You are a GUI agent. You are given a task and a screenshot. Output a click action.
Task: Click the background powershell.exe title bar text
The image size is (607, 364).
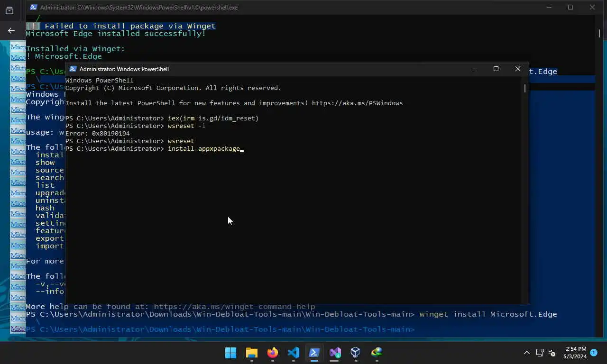(x=139, y=8)
